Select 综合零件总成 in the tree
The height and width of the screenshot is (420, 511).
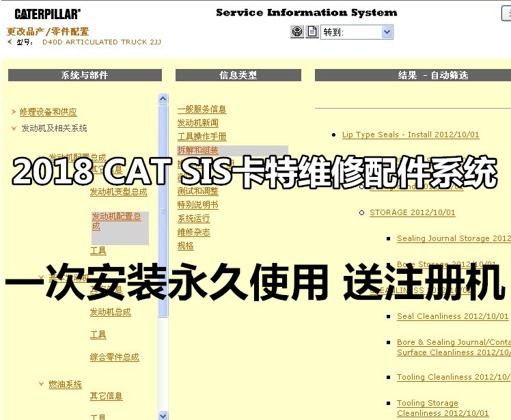pos(114,357)
